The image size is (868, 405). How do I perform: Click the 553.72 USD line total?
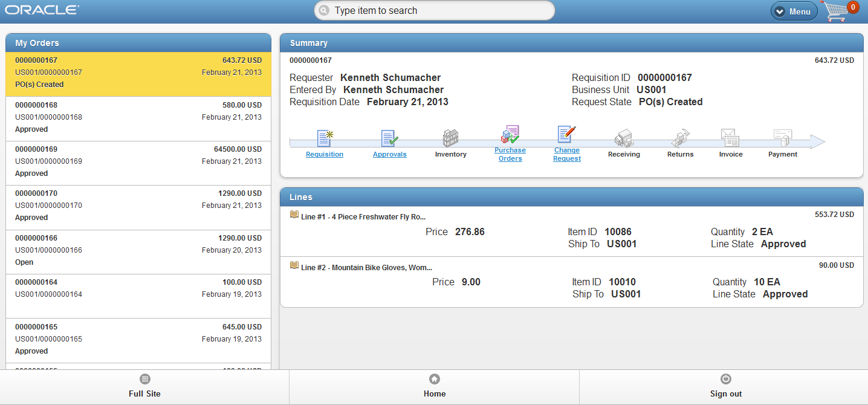tap(835, 215)
